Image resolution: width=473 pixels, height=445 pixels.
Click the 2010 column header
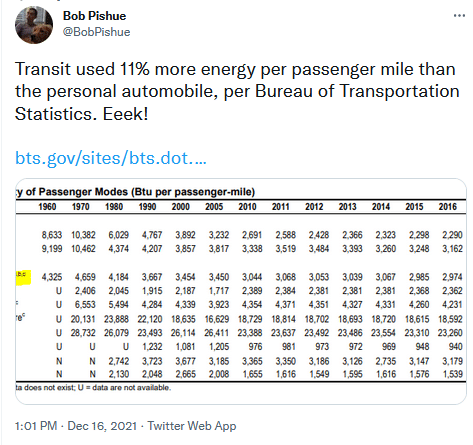tap(247, 207)
